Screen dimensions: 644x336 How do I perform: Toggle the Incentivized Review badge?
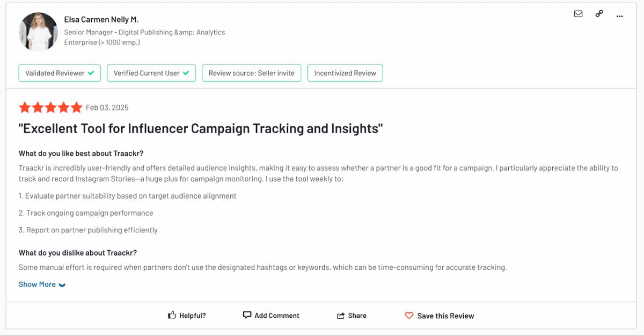coord(345,72)
